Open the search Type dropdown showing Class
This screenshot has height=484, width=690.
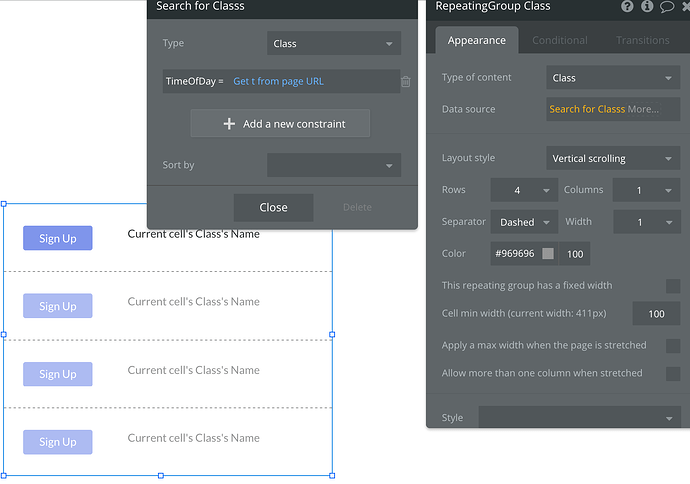click(334, 43)
